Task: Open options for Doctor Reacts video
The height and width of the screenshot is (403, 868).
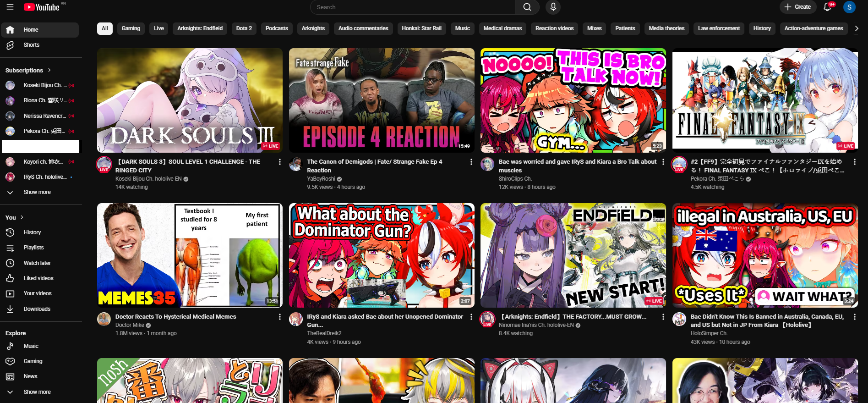Action: [279, 317]
